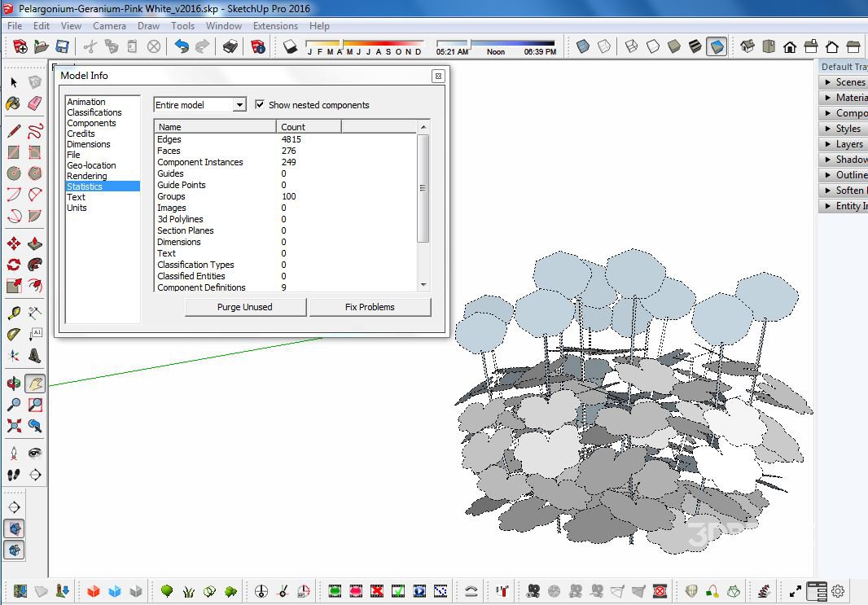Pick the Tape Measure tool

[x=14, y=313]
